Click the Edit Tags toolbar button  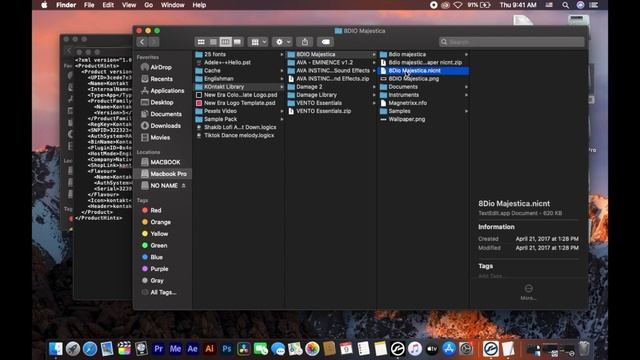[x=325, y=42]
